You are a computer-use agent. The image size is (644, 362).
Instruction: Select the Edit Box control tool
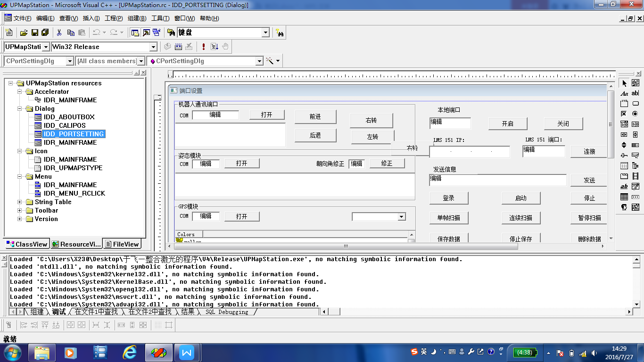point(635,93)
